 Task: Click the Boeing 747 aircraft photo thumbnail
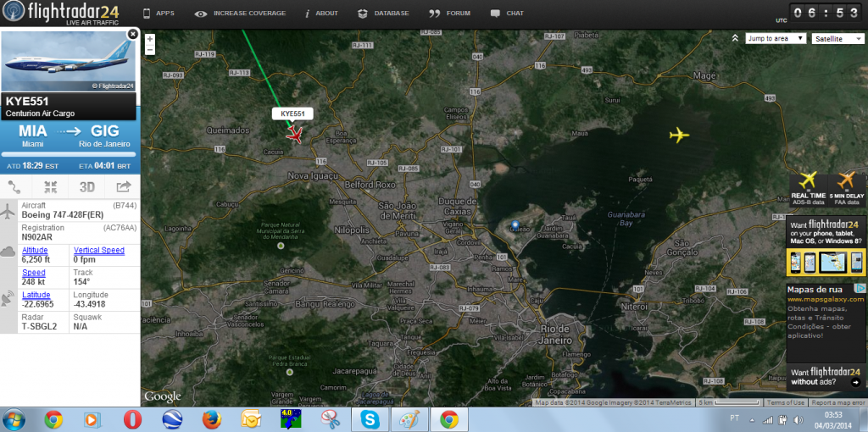69,61
